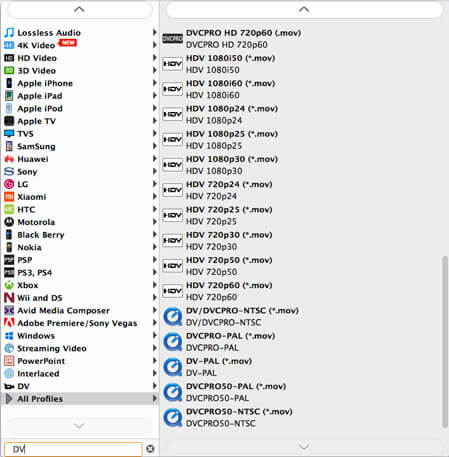Click the Sony S logo icon

(9, 171)
